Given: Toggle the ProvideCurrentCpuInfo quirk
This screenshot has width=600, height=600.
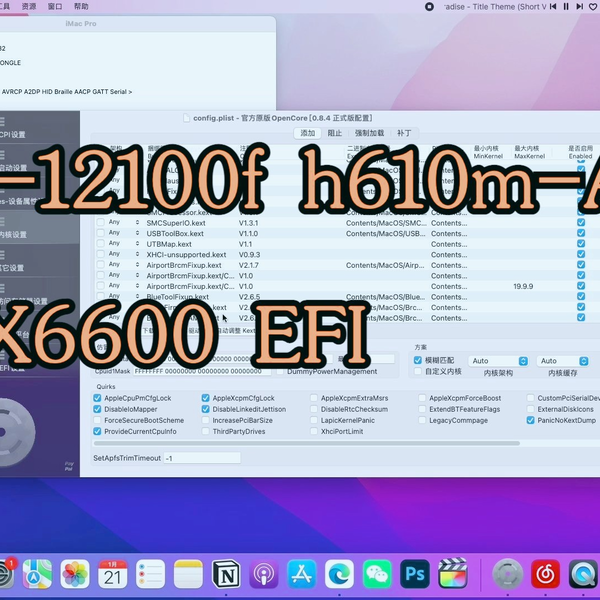Looking at the screenshot, I should [97, 431].
